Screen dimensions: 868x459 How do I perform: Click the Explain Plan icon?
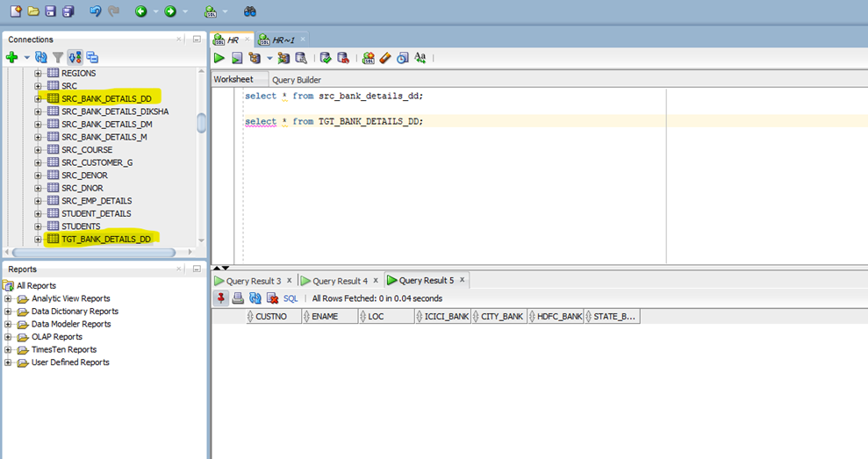(x=255, y=58)
